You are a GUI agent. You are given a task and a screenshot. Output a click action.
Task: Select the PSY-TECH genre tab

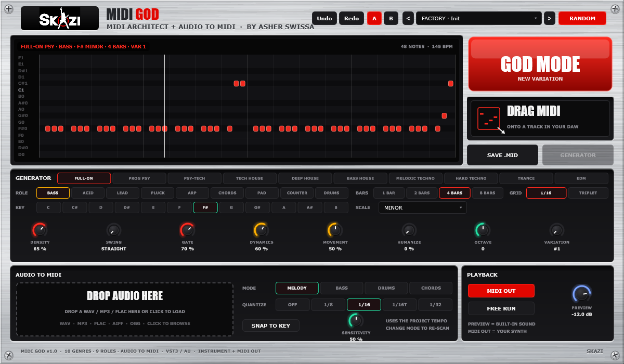[x=194, y=178]
